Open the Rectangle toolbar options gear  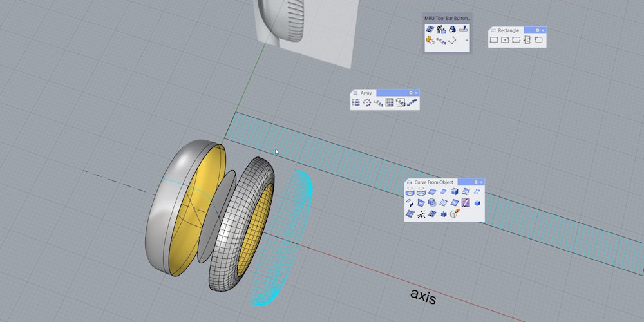pos(537,30)
